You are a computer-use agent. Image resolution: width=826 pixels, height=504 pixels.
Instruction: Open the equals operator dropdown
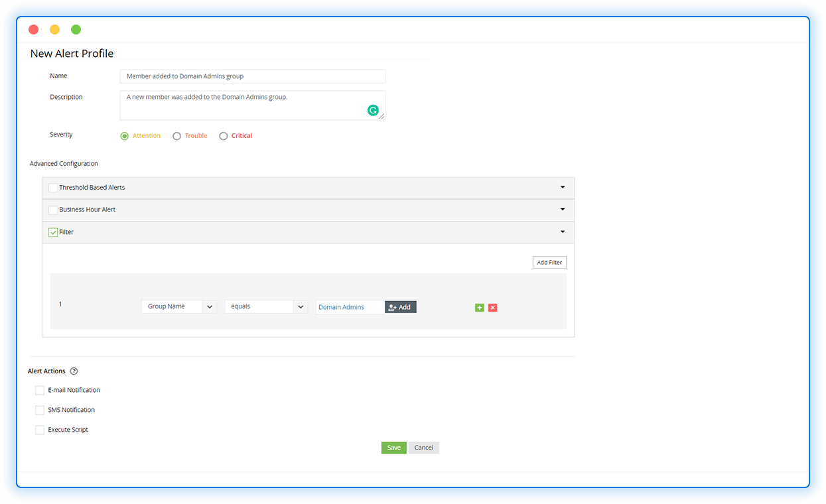(x=301, y=306)
